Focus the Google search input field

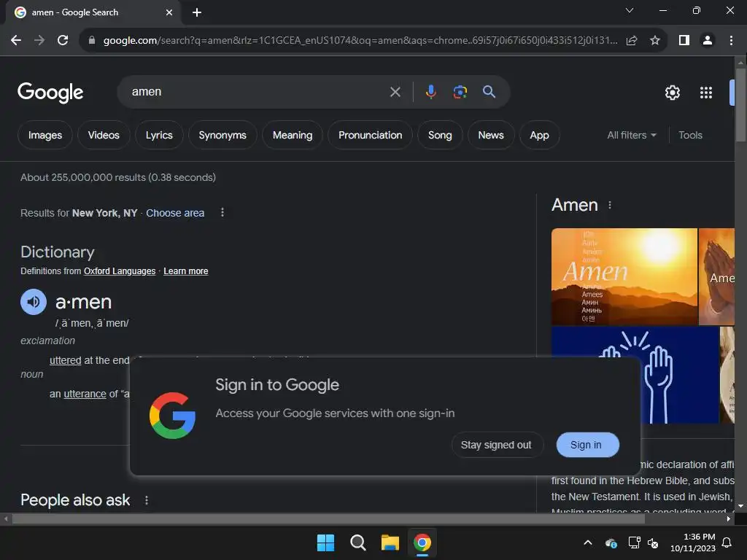pos(258,92)
